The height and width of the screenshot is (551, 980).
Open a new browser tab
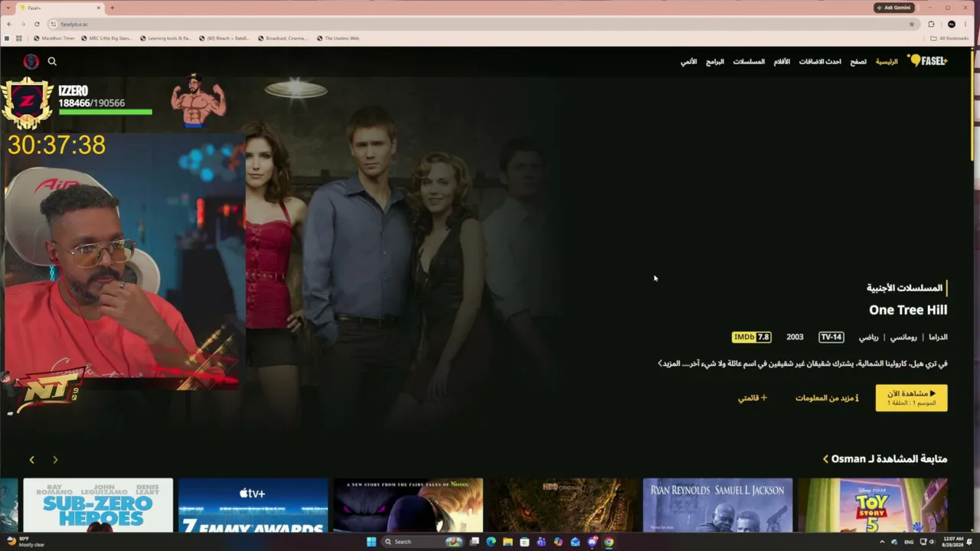pyautogui.click(x=112, y=8)
